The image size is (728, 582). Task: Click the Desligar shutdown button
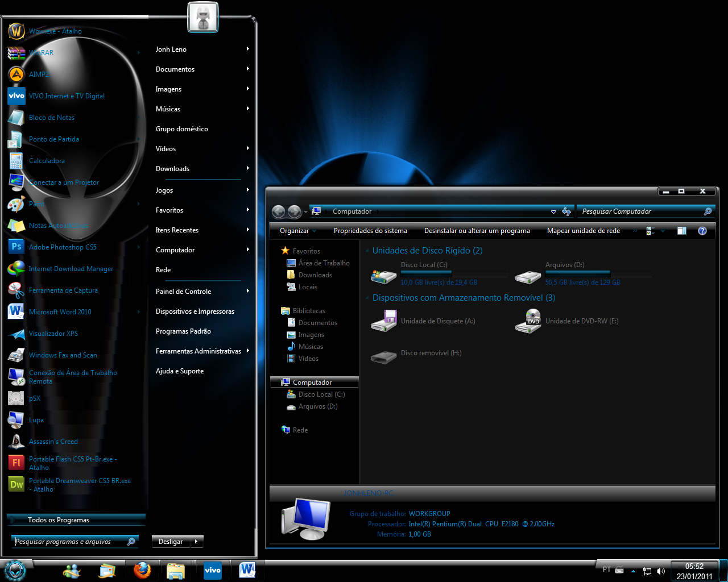(x=171, y=541)
